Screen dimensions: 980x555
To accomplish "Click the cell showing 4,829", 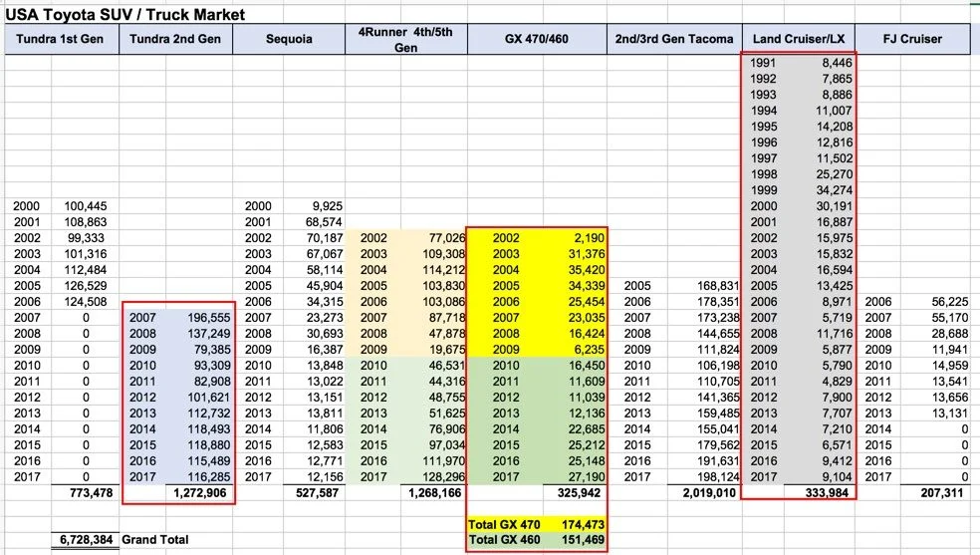I will click(837, 382).
